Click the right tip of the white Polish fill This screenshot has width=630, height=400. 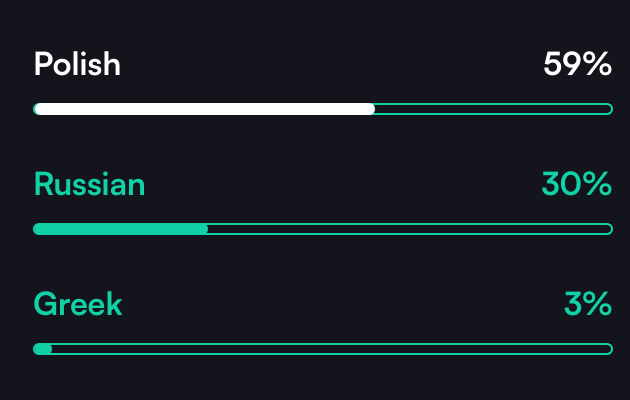[x=371, y=109]
